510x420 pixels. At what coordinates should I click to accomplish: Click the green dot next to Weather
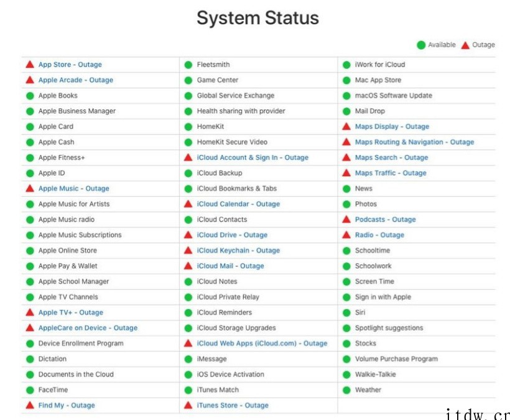point(346,390)
